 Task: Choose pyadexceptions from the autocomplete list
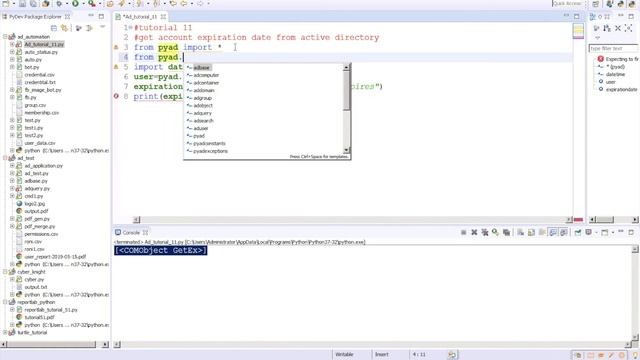tap(211, 151)
